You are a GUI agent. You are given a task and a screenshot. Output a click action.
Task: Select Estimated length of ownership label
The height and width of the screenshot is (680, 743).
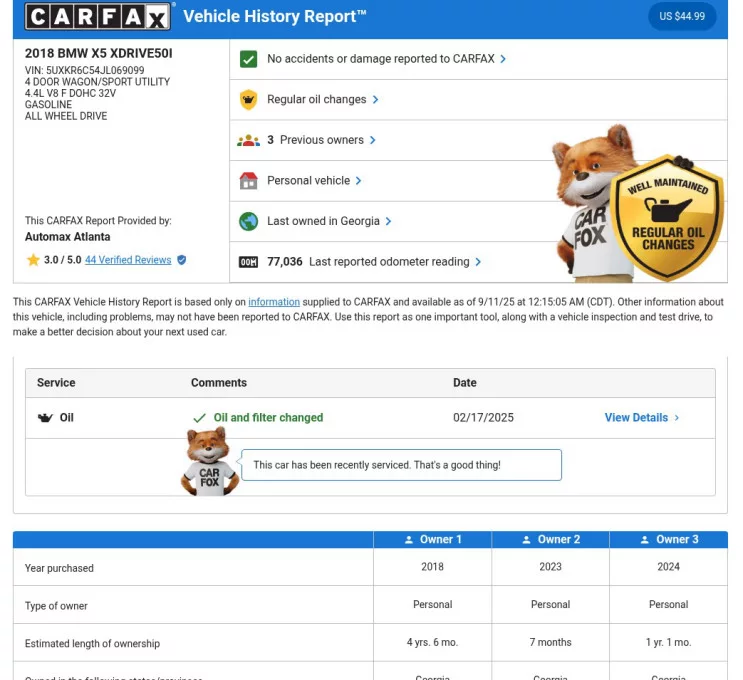(92, 644)
